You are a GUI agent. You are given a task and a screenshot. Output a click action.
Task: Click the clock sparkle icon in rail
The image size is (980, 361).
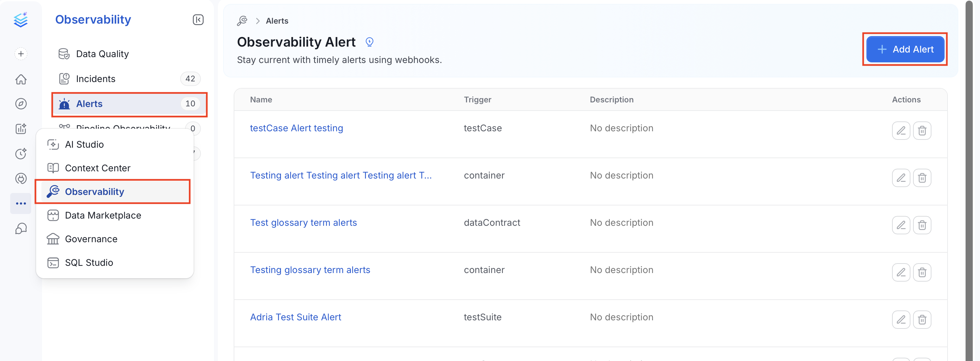[21, 153]
